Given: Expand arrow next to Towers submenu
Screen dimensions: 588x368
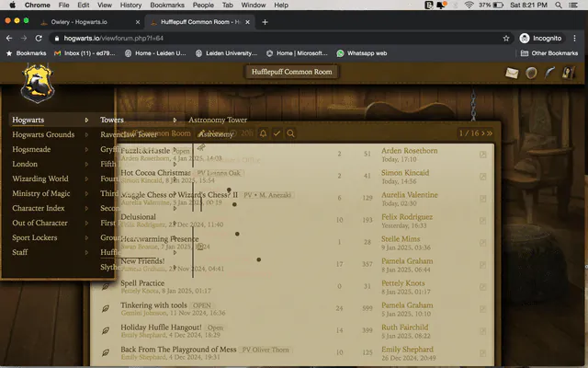Looking at the screenshot, I should coord(175,121).
